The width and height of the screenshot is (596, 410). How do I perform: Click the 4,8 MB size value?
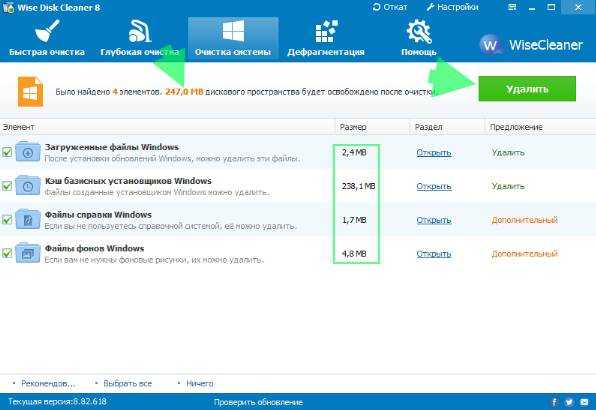(x=354, y=253)
